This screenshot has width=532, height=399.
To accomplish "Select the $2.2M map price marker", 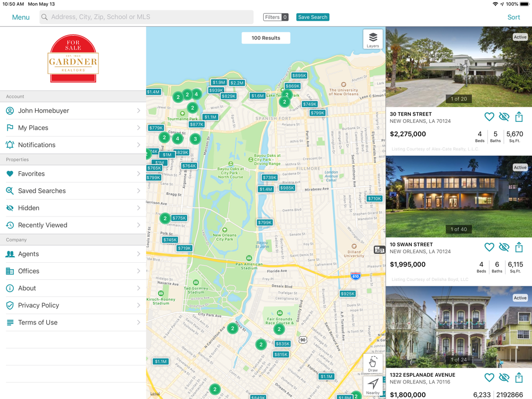I will click(x=237, y=83).
